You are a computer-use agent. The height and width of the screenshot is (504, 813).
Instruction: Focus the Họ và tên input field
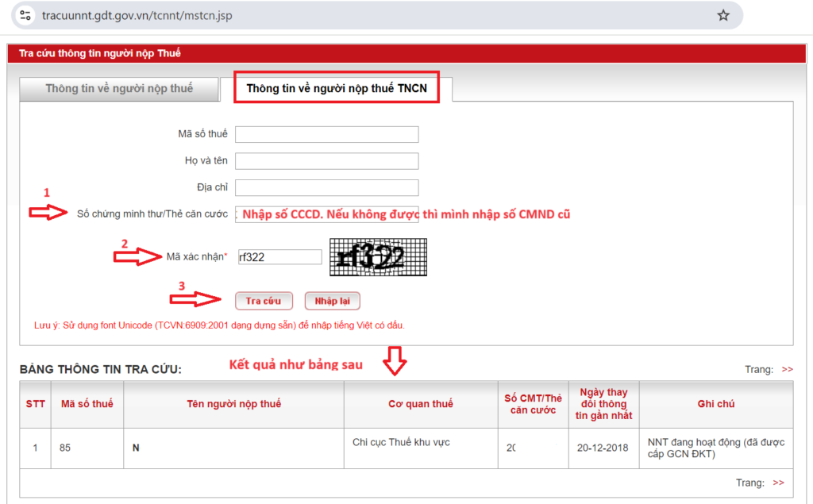(x=326, y=161)
